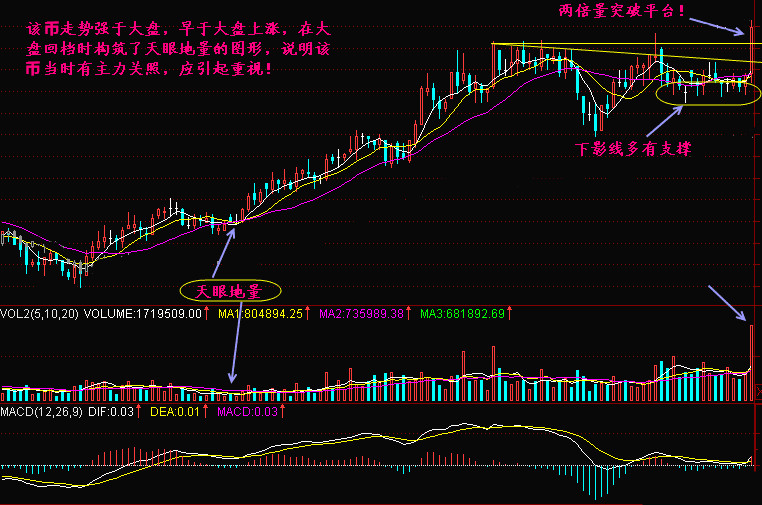Click the MACD(12,26,9) indicator label
Image resolution: width=762 pixels, height=505 pixels.
[x=41, y=412]
